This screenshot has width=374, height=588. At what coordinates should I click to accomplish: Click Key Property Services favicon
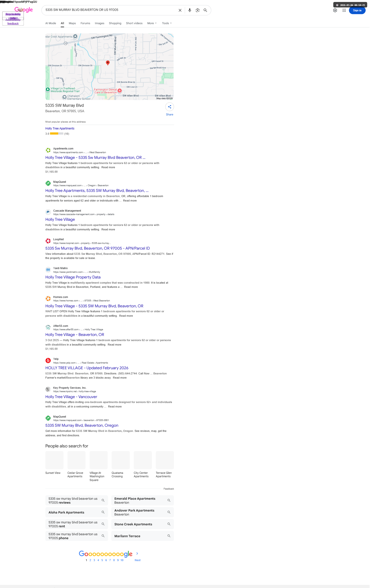pos(48,389)
